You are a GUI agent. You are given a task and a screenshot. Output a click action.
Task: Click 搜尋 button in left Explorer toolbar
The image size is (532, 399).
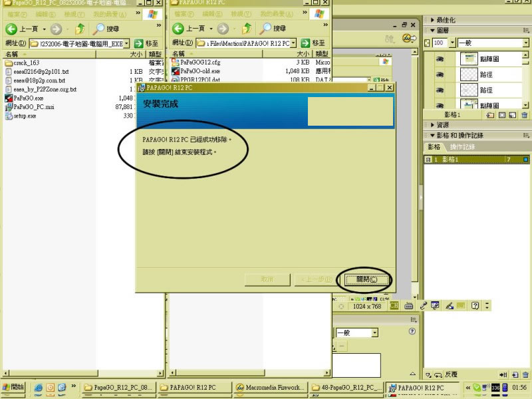(106, 29)
